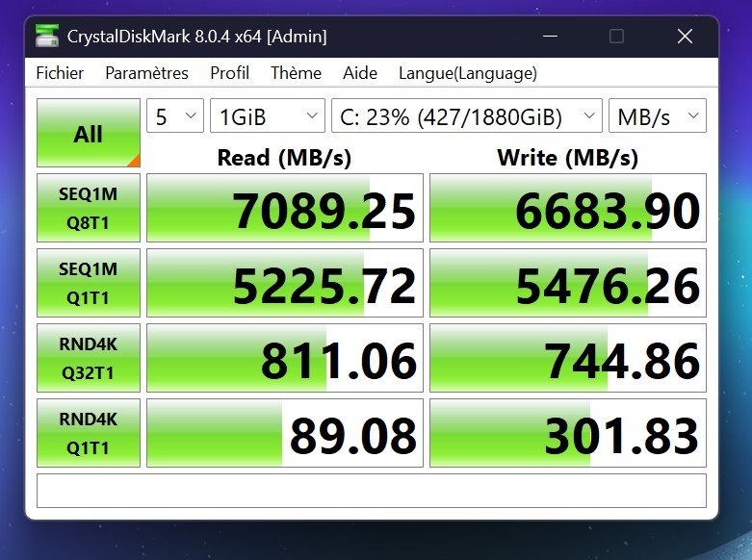Start the RND4K Q1T1 test

[x=89, y=433]
